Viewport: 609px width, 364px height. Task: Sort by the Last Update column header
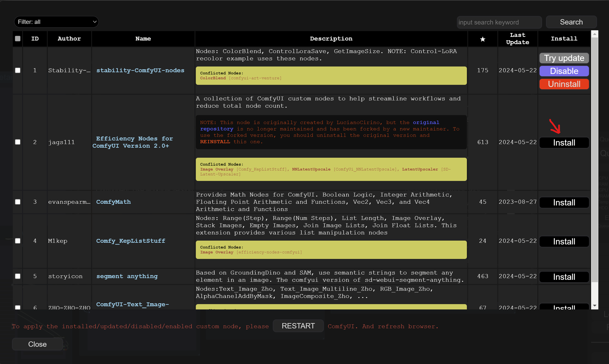[518, 39]
